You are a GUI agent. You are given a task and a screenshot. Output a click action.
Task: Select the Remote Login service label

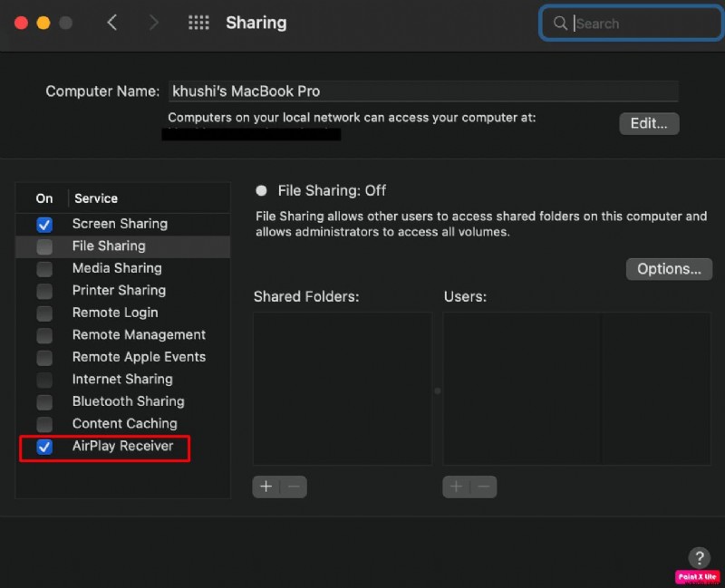pos(115,313)
